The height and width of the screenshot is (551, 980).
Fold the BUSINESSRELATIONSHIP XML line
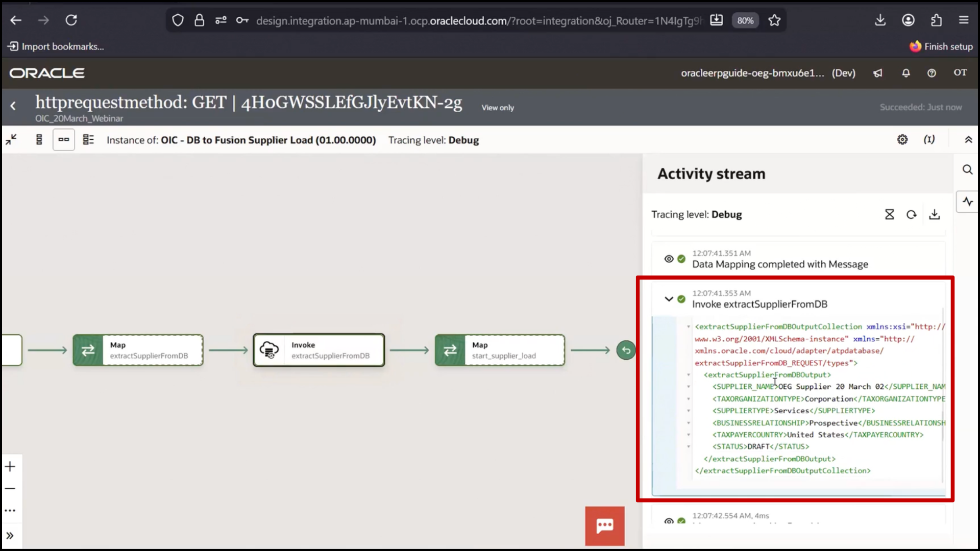click(689, 423)
